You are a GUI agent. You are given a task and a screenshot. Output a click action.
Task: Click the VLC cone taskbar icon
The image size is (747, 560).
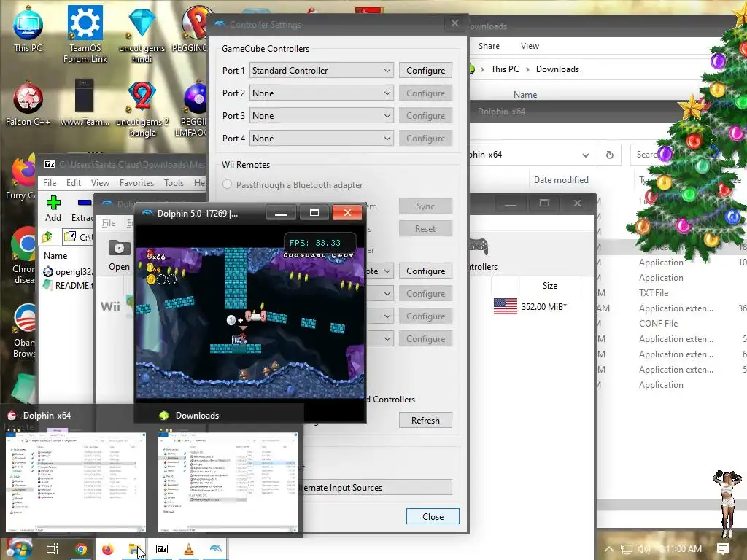(189, 549)
